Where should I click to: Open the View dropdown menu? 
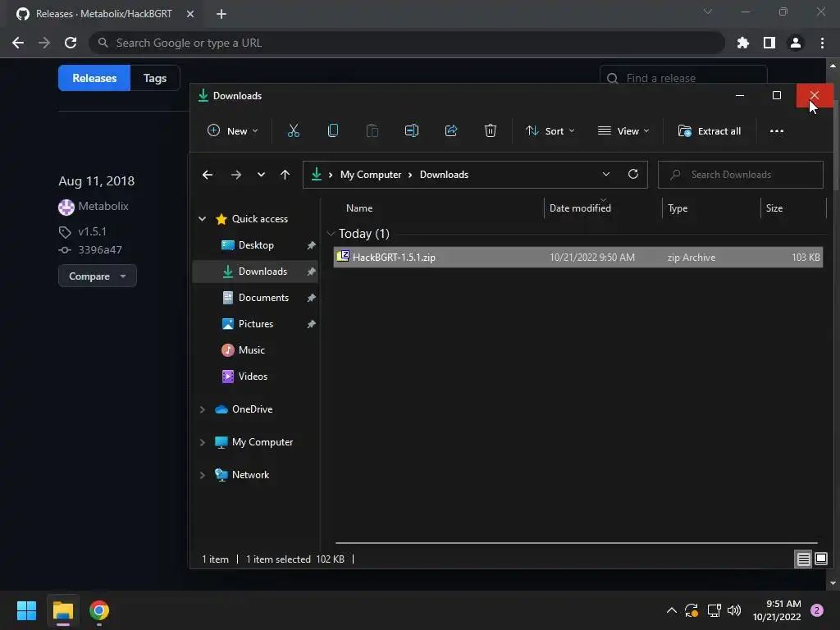click(623, 130)
